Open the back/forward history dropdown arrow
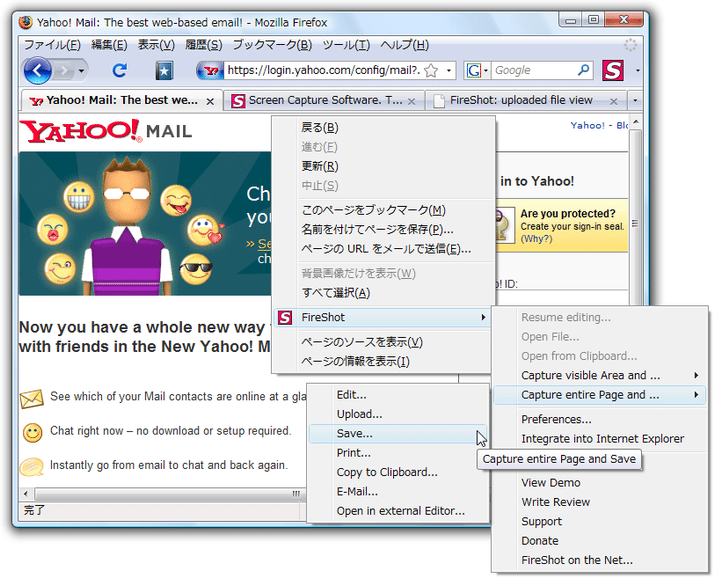 point(81,71)
